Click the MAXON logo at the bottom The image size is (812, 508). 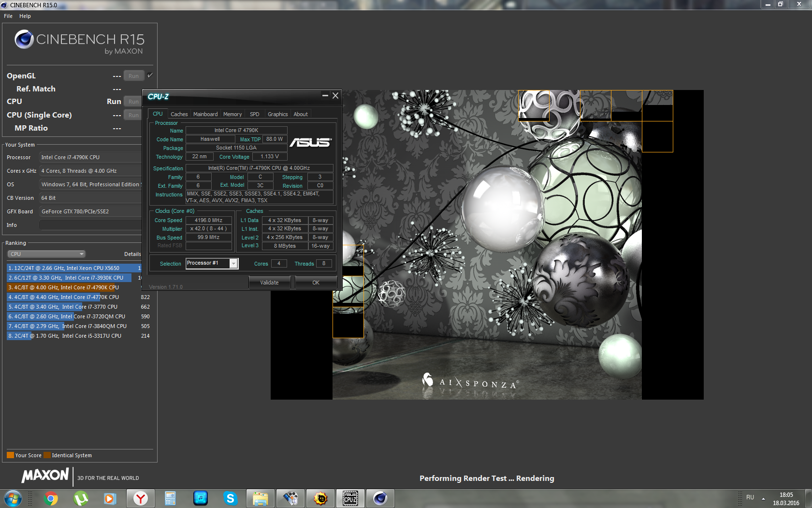point(45,476)
